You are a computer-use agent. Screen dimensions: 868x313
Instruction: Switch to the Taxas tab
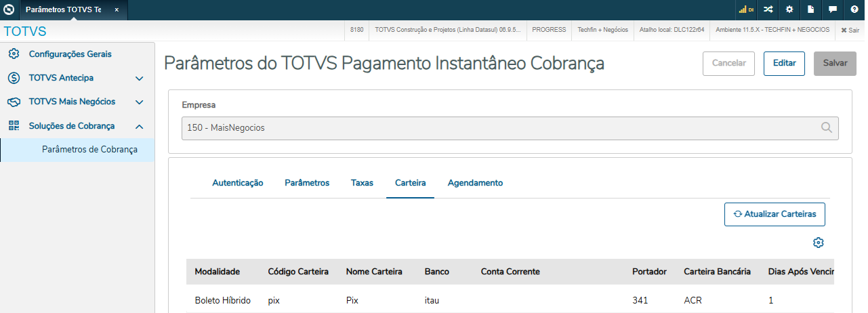click(x=362, y=183)
